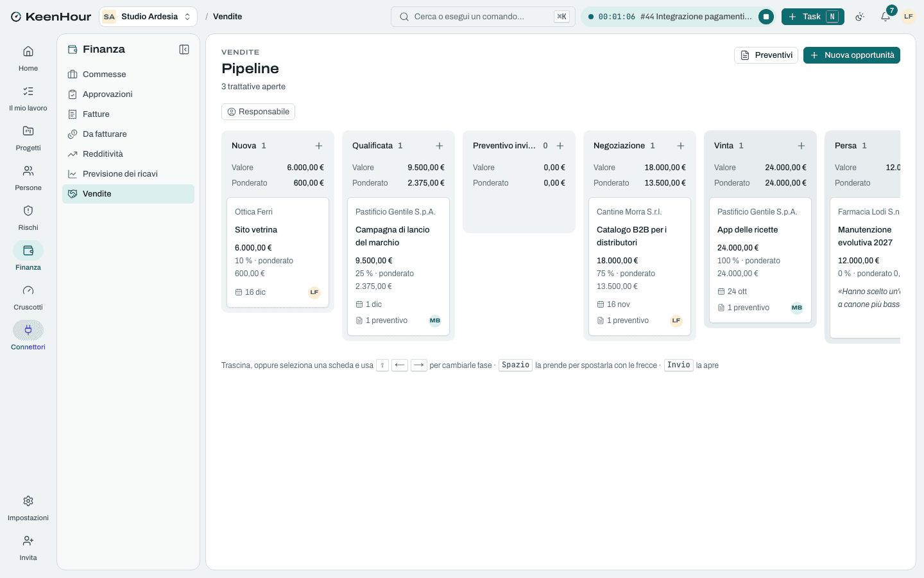This screenshot has width=924, height=578.
Task: Open Rischi section
Action: click(x=28, y=217)
